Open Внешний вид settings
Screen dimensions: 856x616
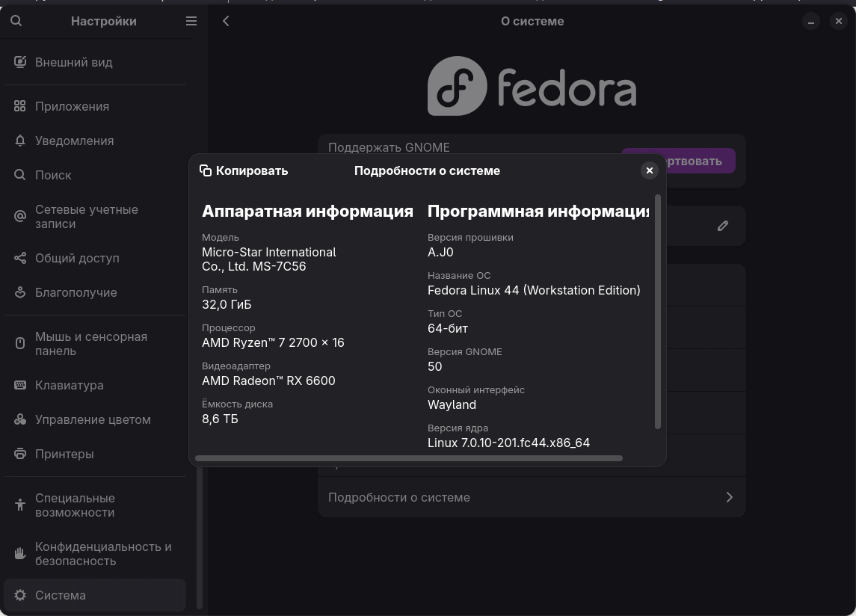tap(95, 62)
